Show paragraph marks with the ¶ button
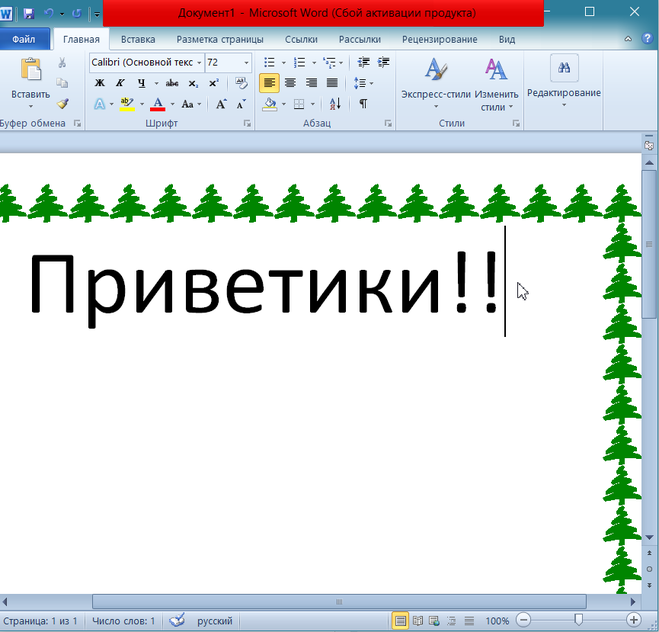 (x=363, y=104)
